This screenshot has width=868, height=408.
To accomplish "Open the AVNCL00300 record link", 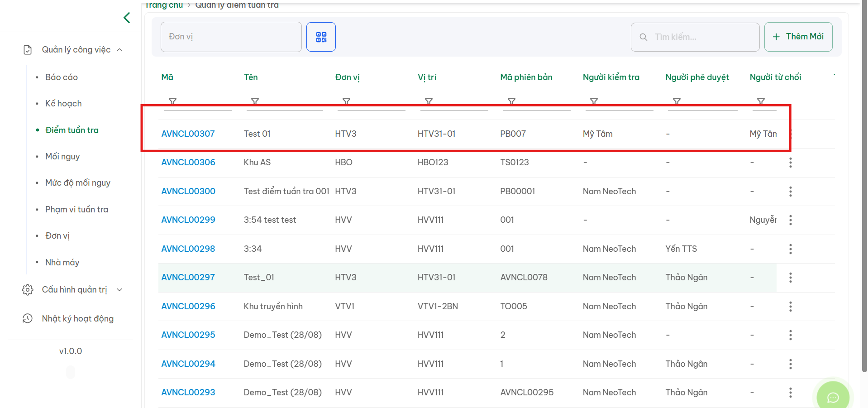I will [x=188, y=192].
